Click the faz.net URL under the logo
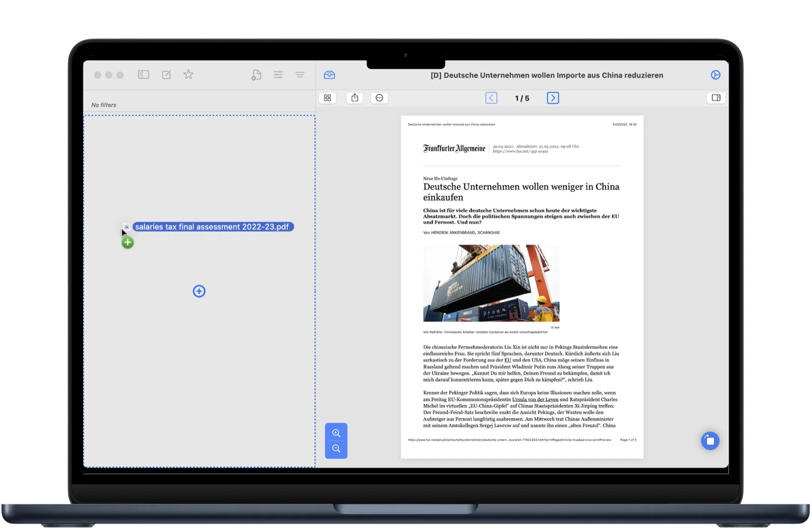The height and width of the screenshot is (529, 812). point(520,151)
